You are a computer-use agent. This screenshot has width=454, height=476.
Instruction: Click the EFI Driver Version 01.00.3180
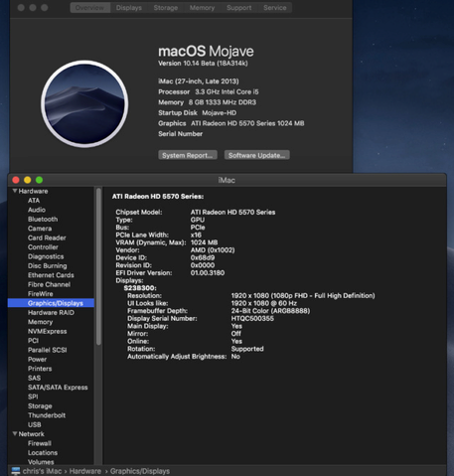(x=208, y=273)
